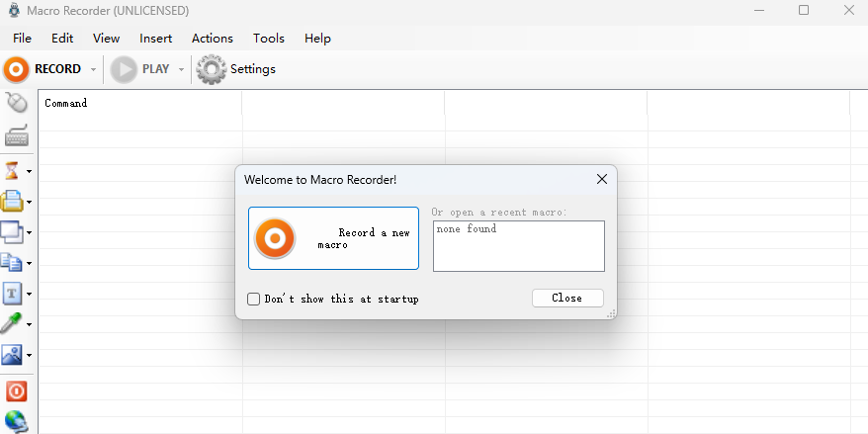Image resolution: width=868 pixels, height=434 pixels.
Task: Select the eyedropper pixel color icon
Action: tap(13, 324)
